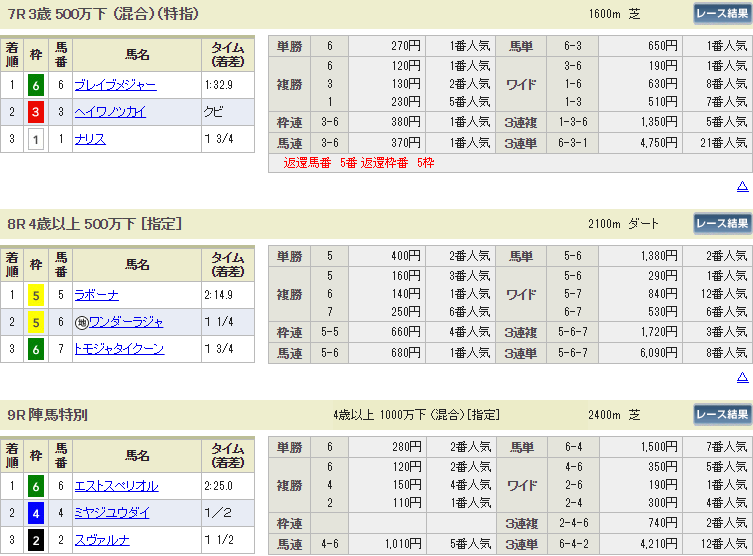Click red frame 3 badge for ヘイワノツカイ
Screen dimensions: 753x556
click(36, 112)
